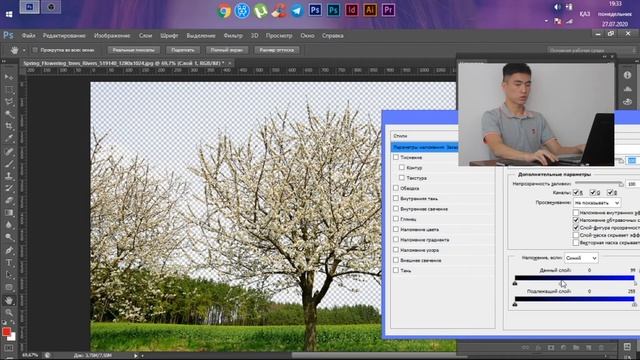Screen dimensions: 640x360
Task: Enable the Контур style checkbox
Action: tap(402, 167)
